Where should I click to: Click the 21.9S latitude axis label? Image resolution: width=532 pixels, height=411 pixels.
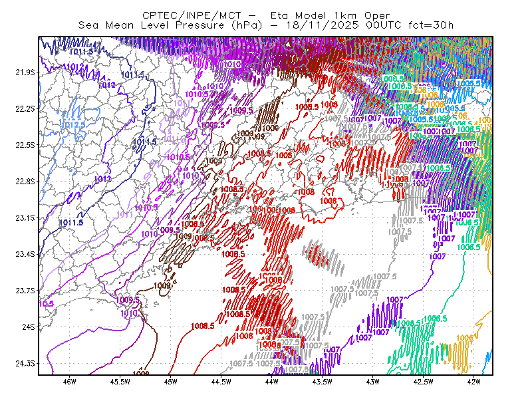coord(25,72)
